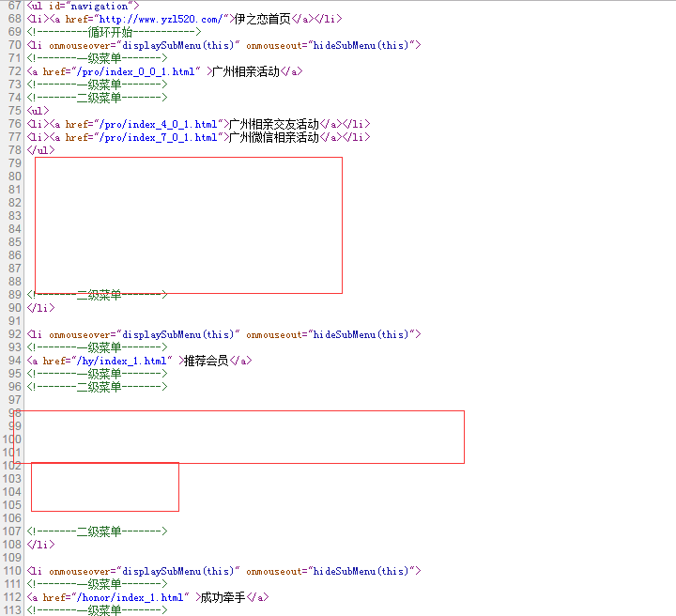Click line number 84 in the gutter
Image resolution: width=676 pixels, height=616 pixels.
point(15,229)
